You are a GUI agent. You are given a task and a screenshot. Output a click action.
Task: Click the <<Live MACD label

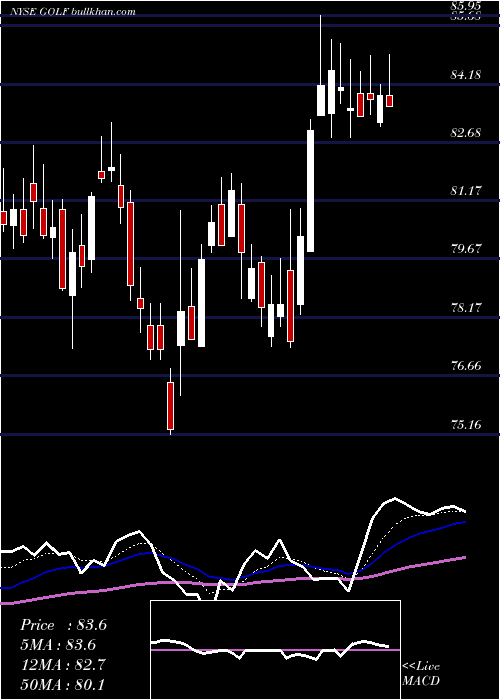(421, 674)
